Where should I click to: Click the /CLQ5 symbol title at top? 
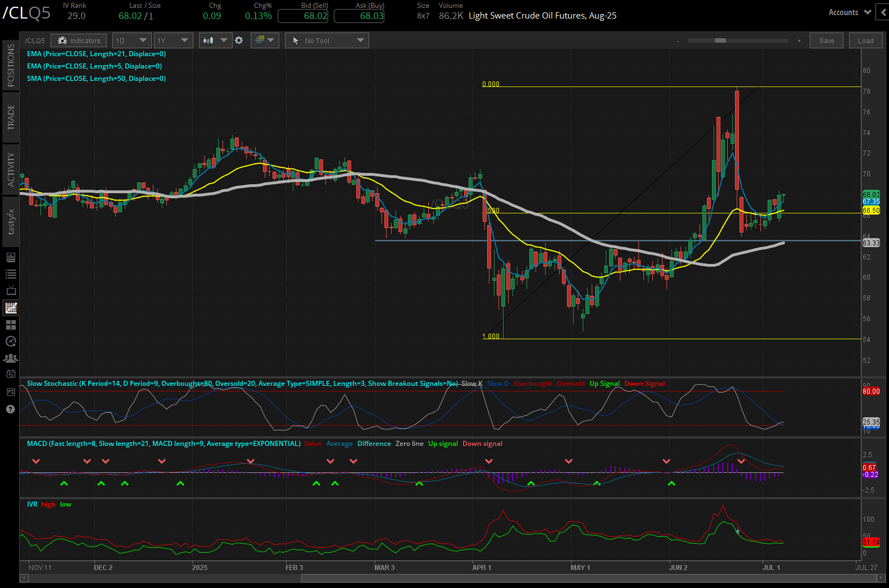26,13
